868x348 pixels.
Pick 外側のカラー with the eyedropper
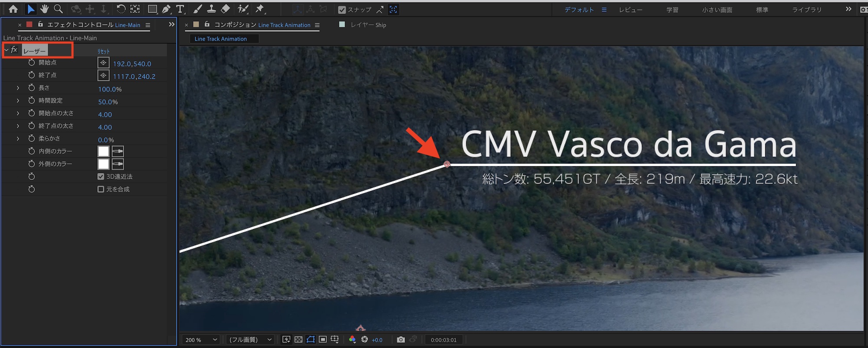coord(118,164)
